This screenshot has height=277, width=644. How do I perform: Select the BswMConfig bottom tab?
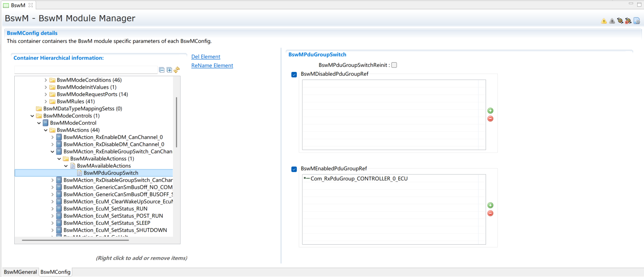click(x=55, y=272)
